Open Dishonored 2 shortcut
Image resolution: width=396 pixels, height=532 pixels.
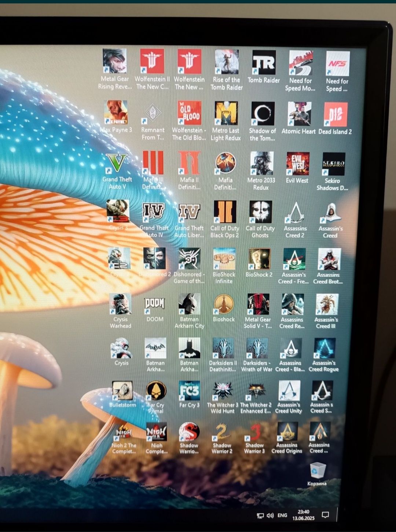154,258
